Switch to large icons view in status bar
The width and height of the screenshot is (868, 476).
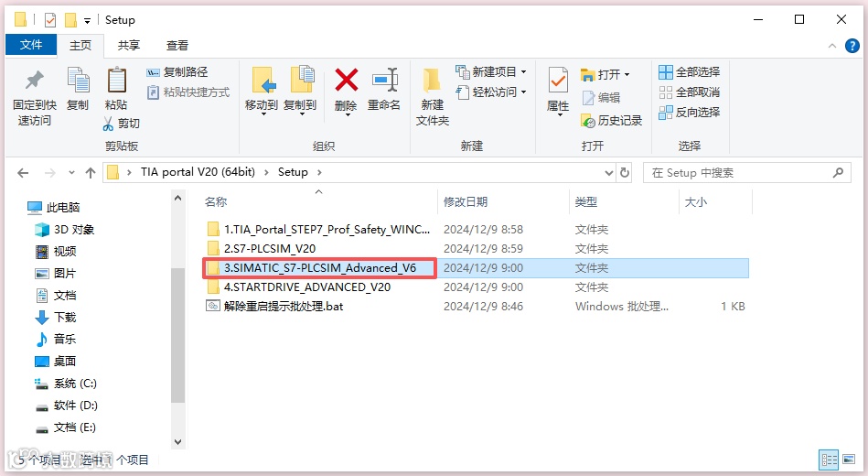click(849, 460)
